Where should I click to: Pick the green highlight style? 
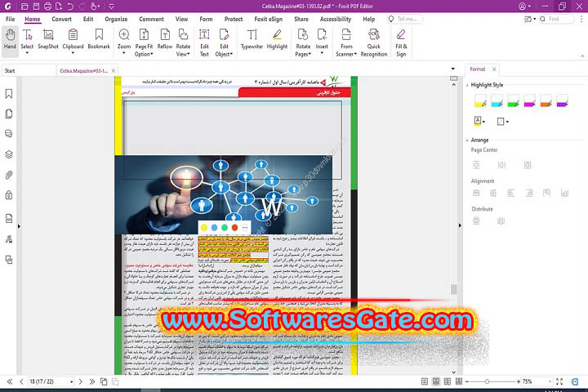513,101
